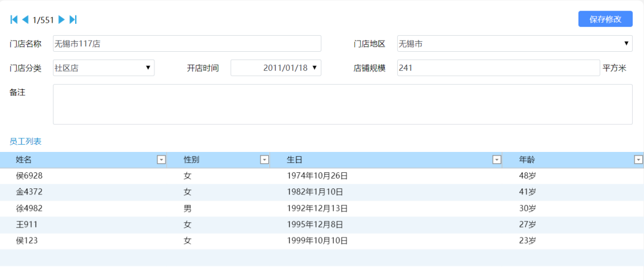Select the birthday cell 1992年12月13日
The width and height of the screenshot is (644, 280).
click(317, 209)
